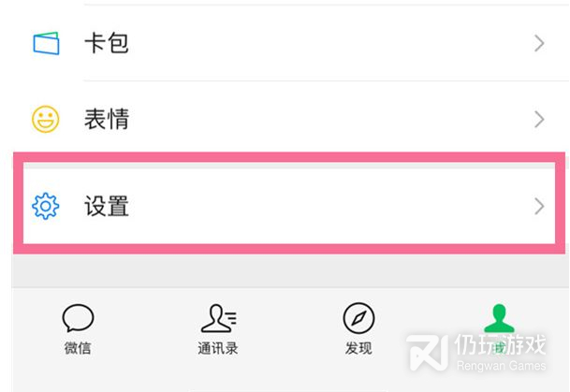Click the blank middle of the 设置 row

318,206
